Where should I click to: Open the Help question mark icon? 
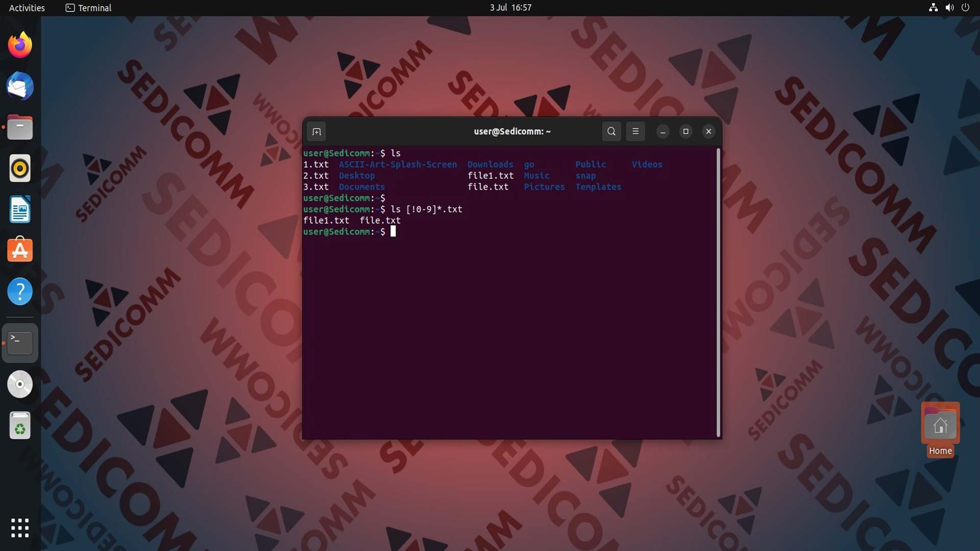click(x=20, y=291)
